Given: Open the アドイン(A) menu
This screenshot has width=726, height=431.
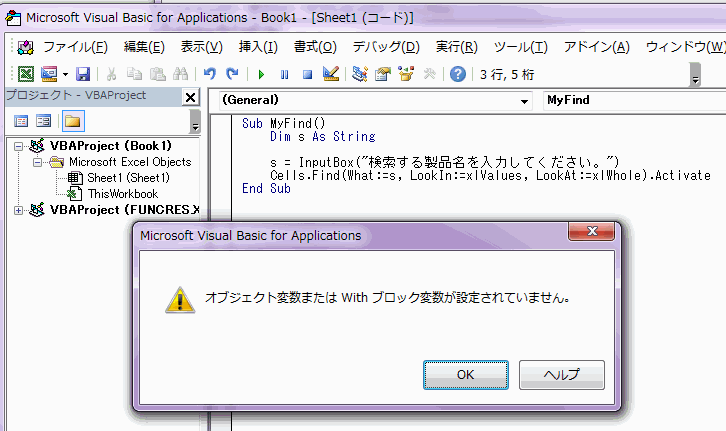Looking at the screenshot, I should [596, 47].
